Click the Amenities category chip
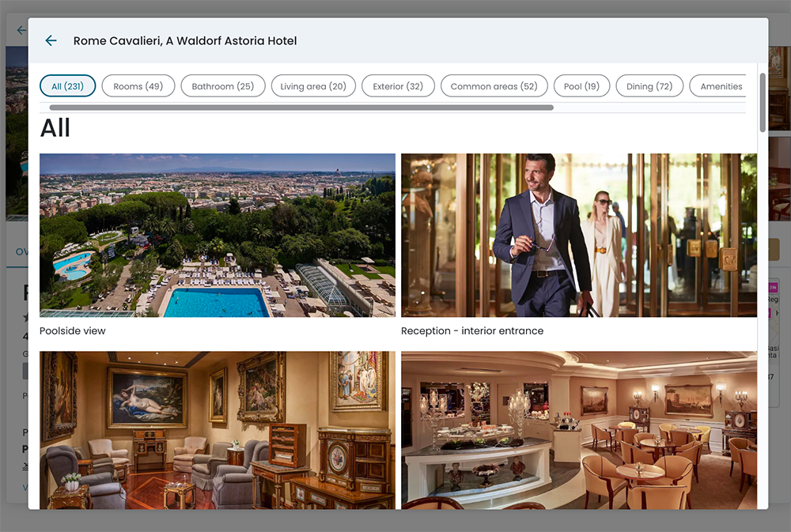Viewport: 791px width, 532px height. click(x=720, y=86)
